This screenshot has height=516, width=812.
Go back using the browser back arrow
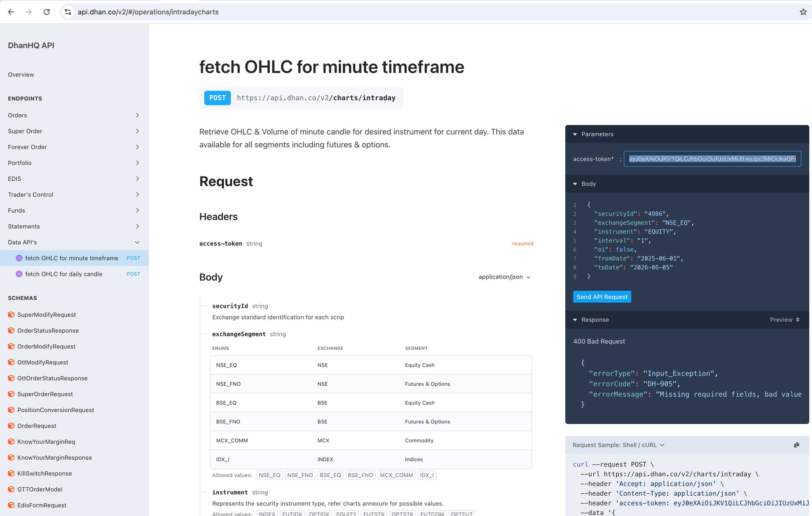11,12
